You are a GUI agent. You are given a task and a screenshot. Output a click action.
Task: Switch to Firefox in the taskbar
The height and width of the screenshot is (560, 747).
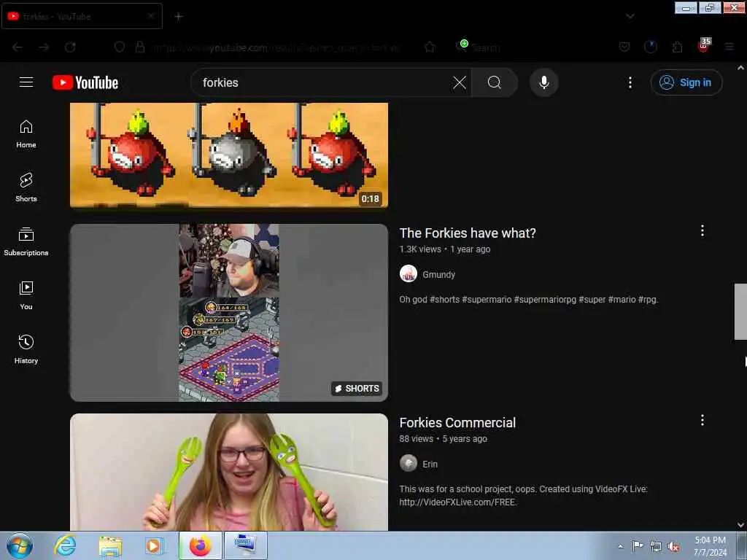[200, 545]
